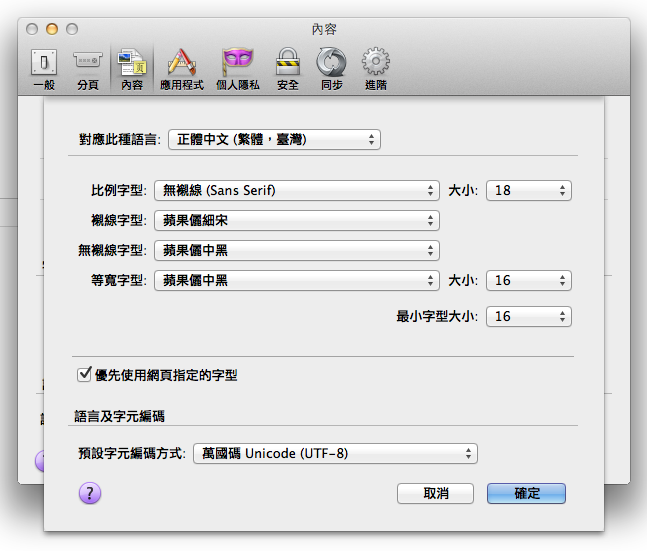Image resolution: width=647 pixels, height=551 pixels.
Task: Open the 比例字型 proportional font dropdown
Action: (297, 190)
